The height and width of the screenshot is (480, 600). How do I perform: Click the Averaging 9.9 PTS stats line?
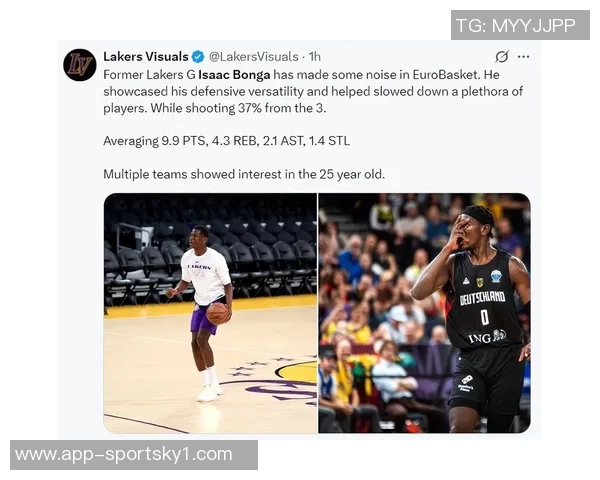pos(227,141)
